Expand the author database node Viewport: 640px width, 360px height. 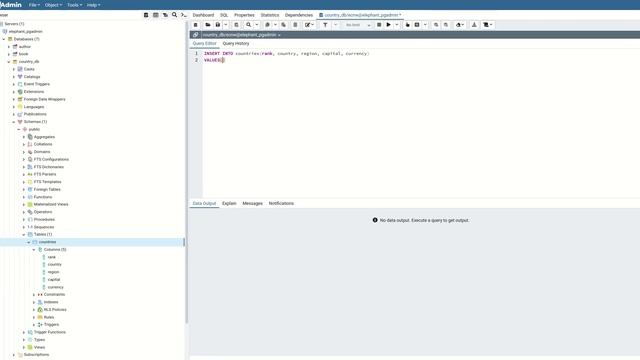tap(9, 47)
